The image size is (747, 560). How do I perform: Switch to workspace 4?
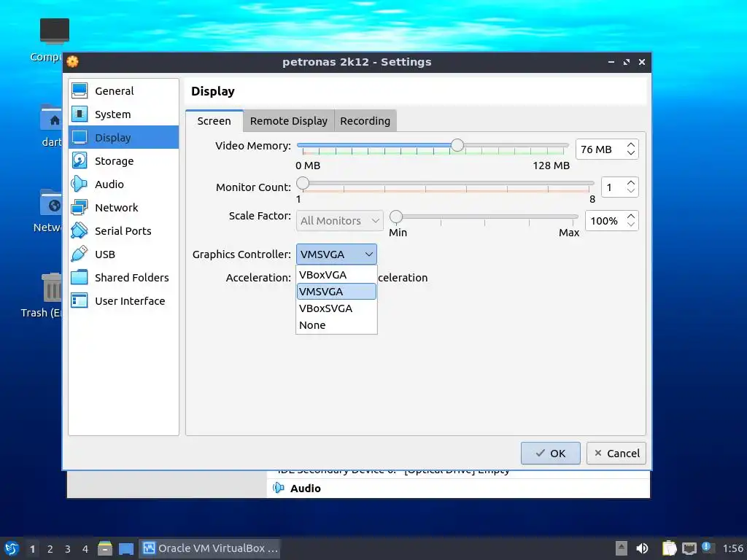85,548
